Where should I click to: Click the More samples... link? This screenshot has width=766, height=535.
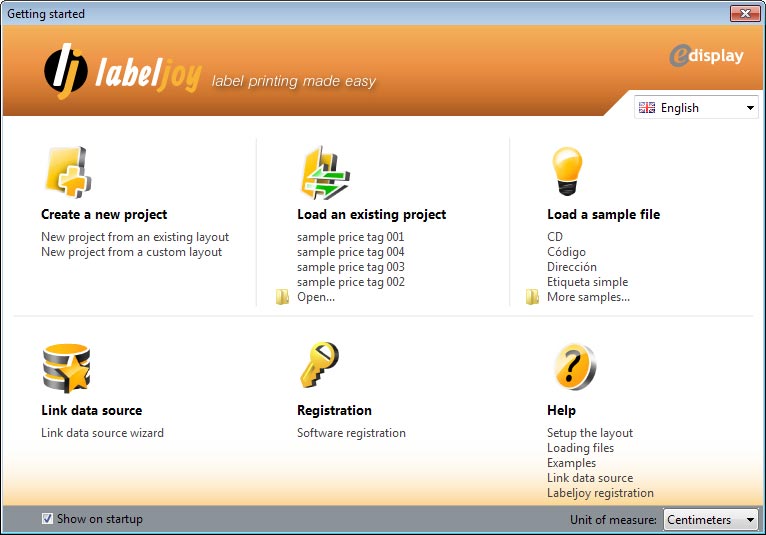589,297
